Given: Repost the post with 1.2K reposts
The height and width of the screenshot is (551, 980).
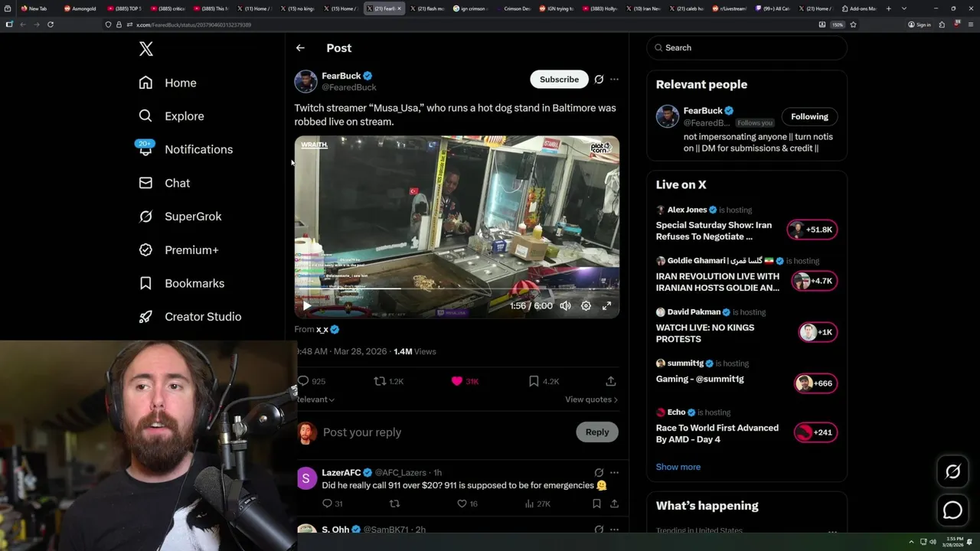Looking at the screenshot, I should [x=388, y=381].
